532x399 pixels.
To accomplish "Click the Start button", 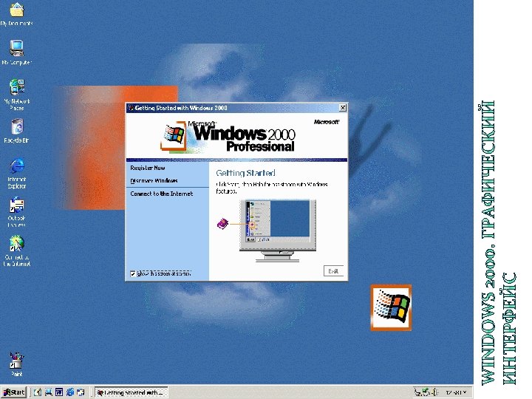I will (x=14, y=392).
